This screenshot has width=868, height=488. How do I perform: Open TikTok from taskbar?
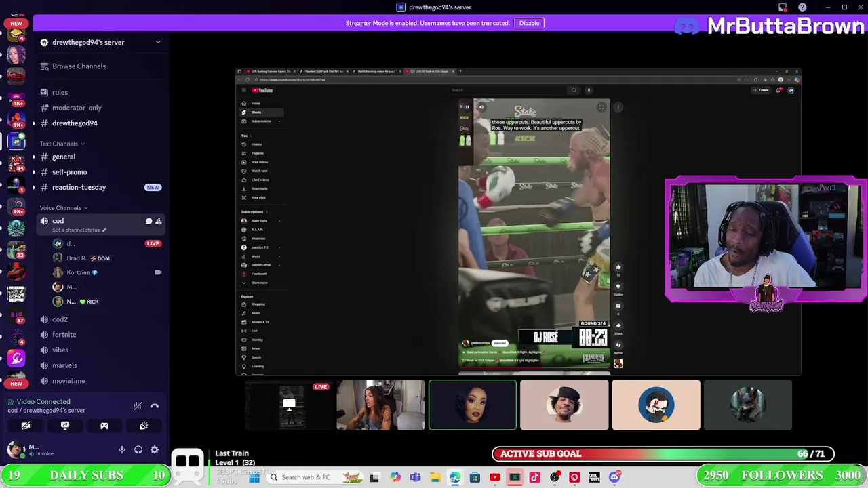[534, 477]
